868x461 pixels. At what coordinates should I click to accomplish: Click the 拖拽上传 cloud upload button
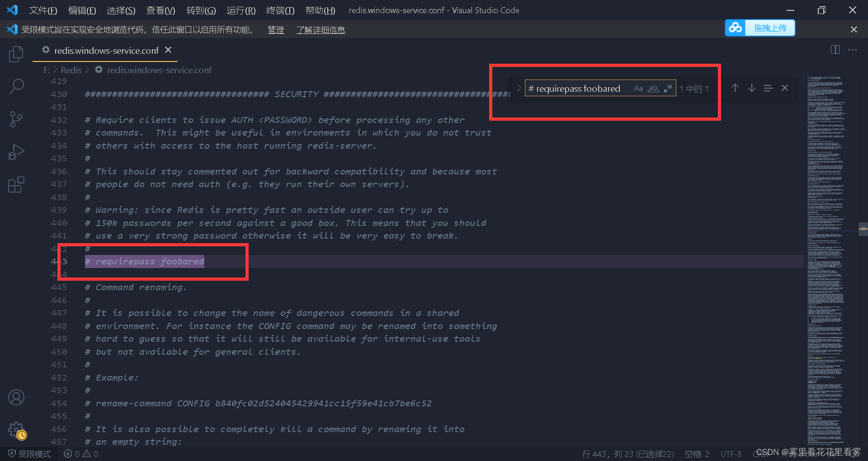pyautogui.click(x=760, y=28)
